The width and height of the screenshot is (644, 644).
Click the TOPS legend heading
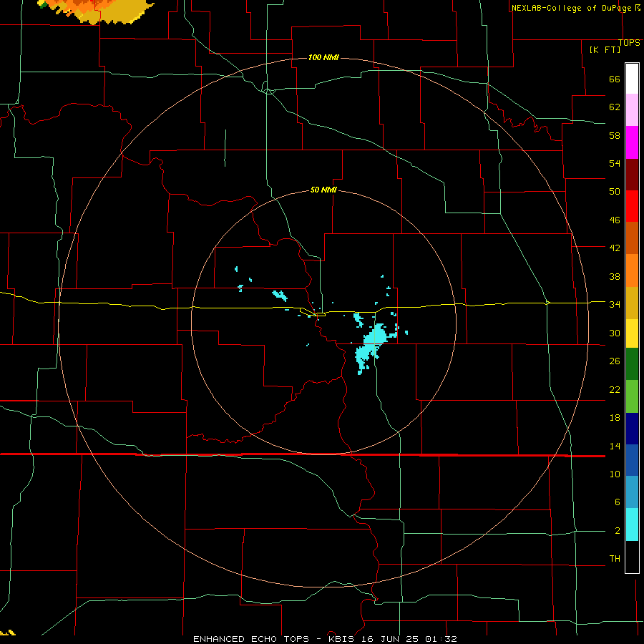(x=629, y=43)
